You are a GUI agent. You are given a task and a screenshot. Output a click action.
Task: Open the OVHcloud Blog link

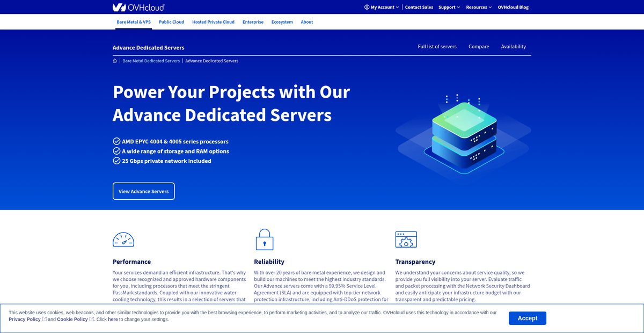pyautogui.click(x=513, y=8)
